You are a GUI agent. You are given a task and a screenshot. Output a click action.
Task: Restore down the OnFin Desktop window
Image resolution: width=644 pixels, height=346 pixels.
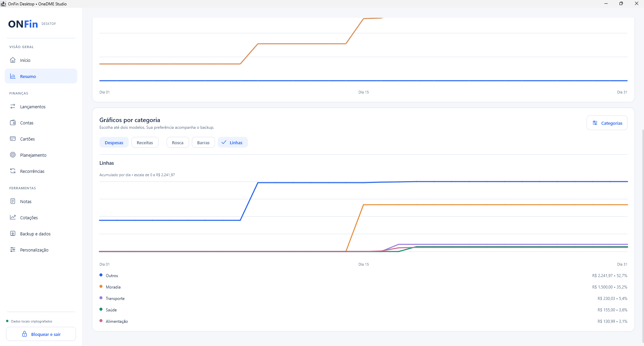tap(621, 4)
